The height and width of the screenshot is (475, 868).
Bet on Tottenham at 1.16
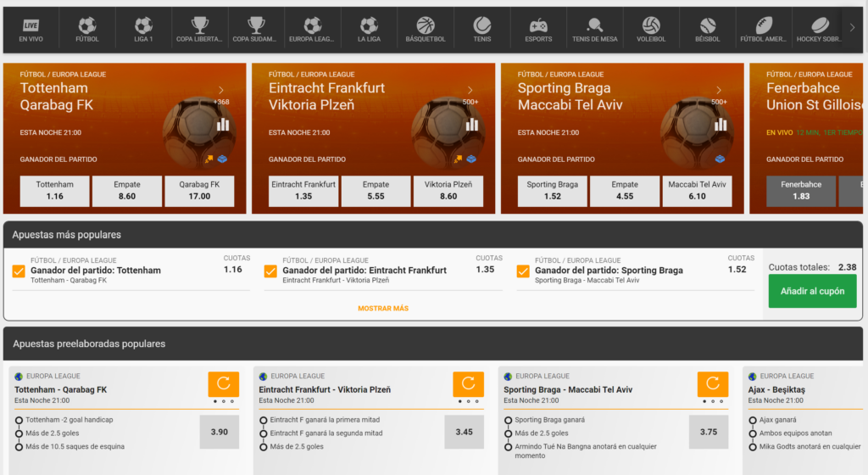click(x=55, y=191)
